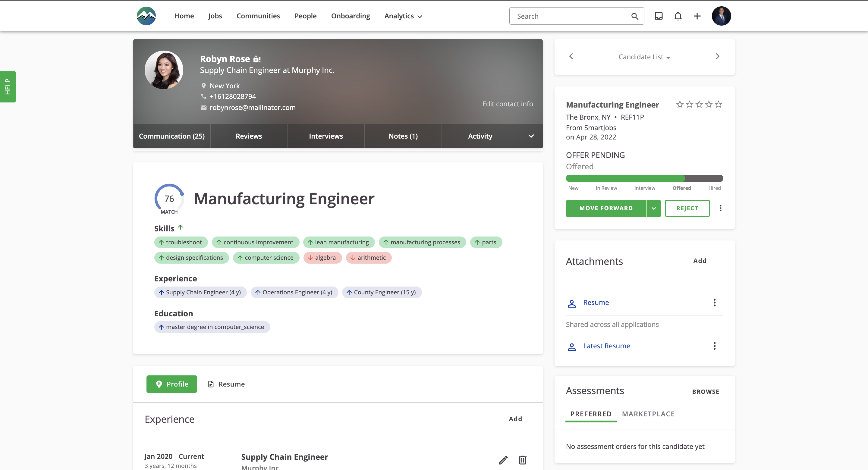868x470 pixels.
Task: Open Resume attachment options menu
Action: [714, 302]
